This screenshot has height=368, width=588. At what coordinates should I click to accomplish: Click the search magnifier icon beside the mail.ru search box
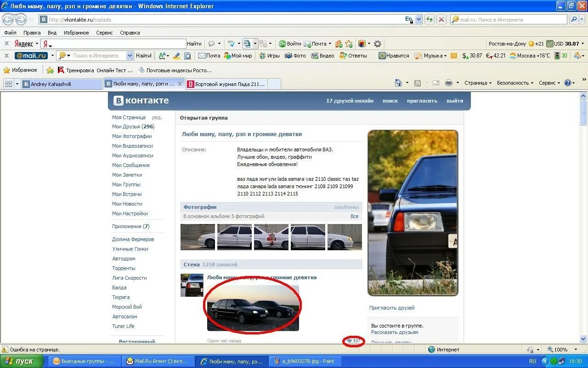574,19
